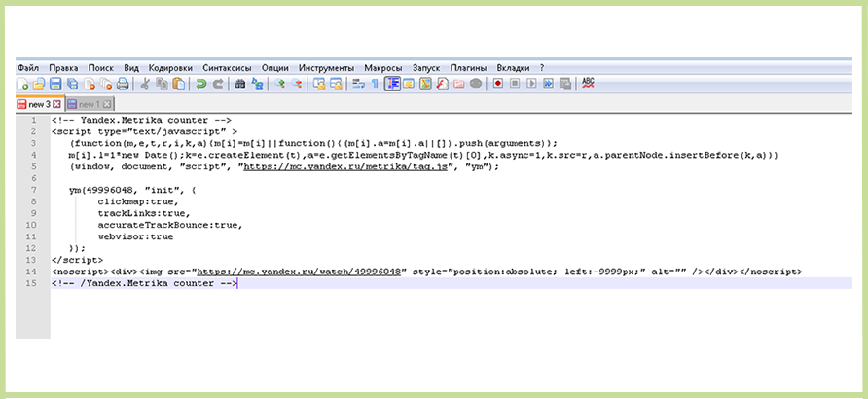Open the Function List icon
The width and height of the screenshot is (868, 399).
(442, 84)
